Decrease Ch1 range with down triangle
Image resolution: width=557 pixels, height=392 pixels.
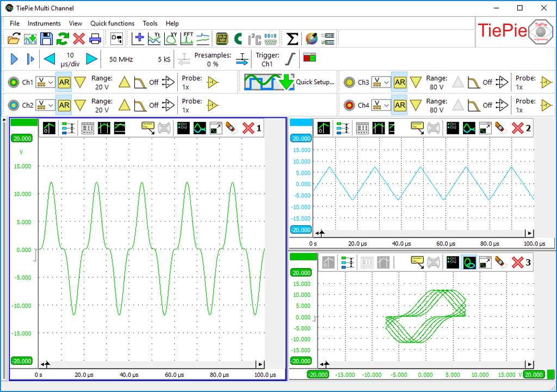(x=80, y=83)
